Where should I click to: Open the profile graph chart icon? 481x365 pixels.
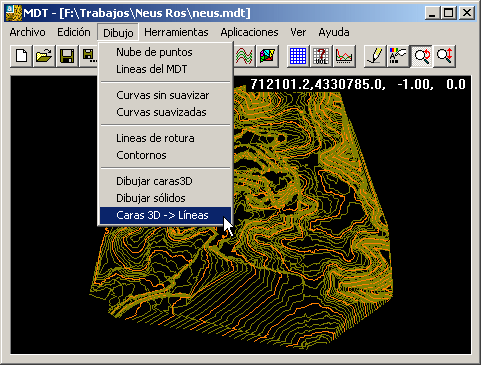click(344, 56)
